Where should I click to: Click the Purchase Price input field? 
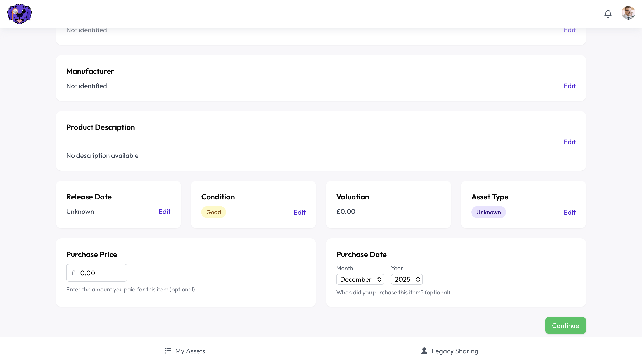97,273
